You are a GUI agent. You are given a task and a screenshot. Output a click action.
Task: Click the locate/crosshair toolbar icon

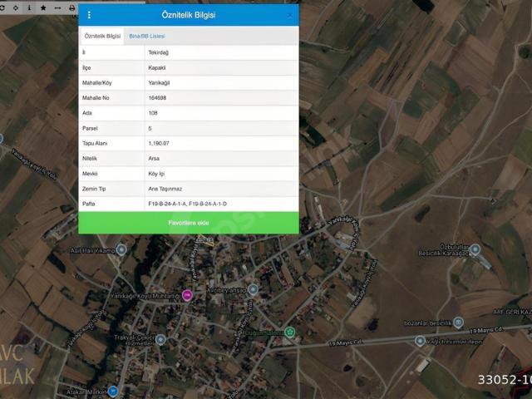[16, 7]
